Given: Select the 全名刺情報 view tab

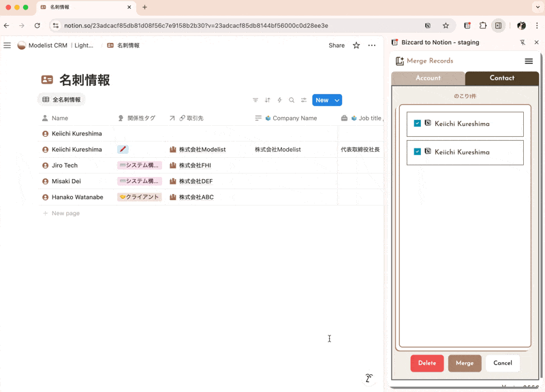Looking at the screenshot, I should point(61,100).
